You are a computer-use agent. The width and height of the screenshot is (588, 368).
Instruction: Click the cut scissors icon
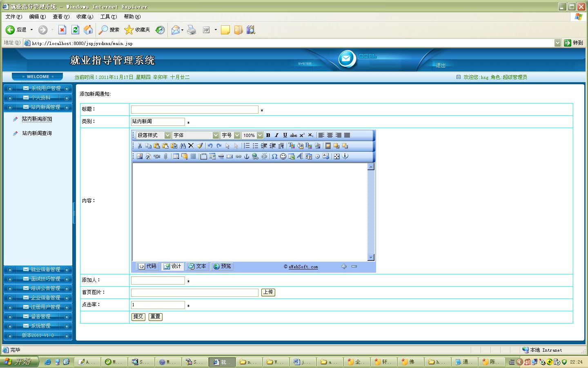[x=140, y=146]
